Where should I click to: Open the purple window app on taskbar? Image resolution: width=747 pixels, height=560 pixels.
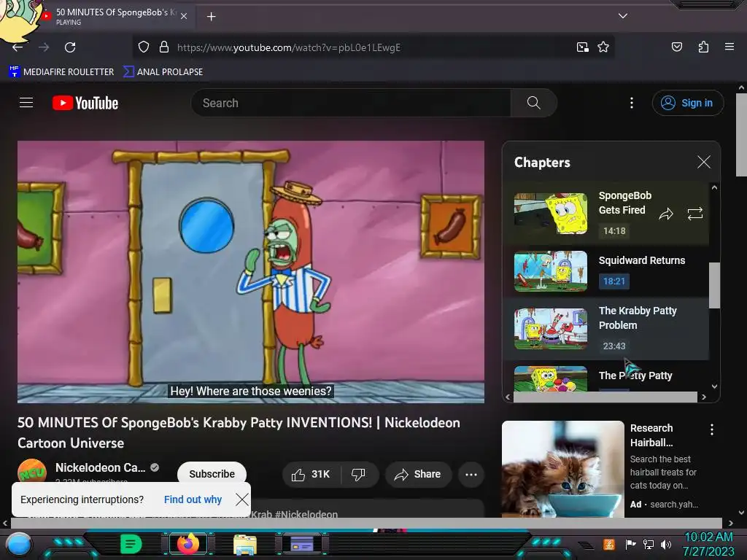tap(301, 544)
